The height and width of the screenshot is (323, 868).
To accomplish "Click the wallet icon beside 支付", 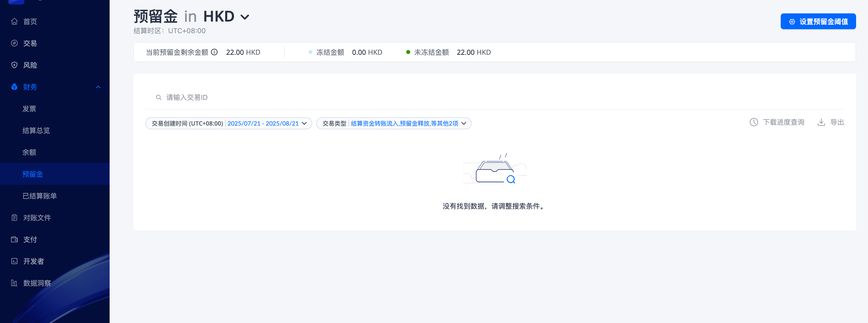I will pyautogui.click(x=14, y=240).
